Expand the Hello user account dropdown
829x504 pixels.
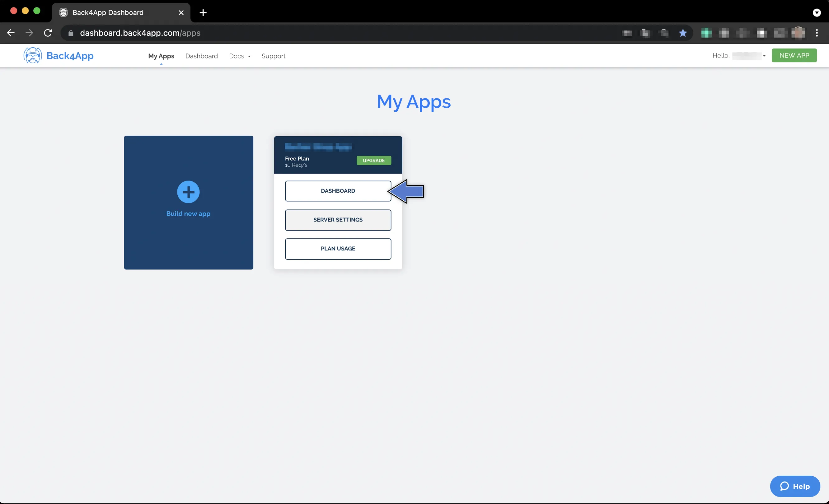(739, 56)
